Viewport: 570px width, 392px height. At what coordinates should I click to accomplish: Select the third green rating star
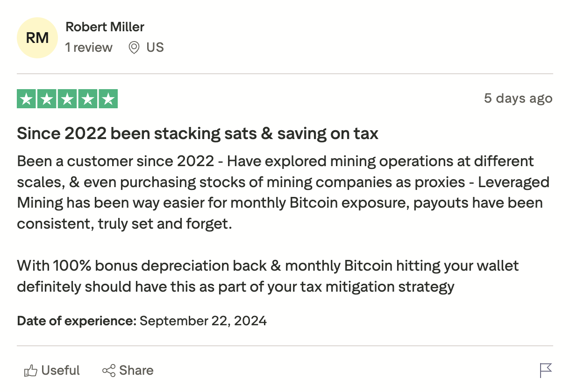pyautogui.click(x=67, y=99)
